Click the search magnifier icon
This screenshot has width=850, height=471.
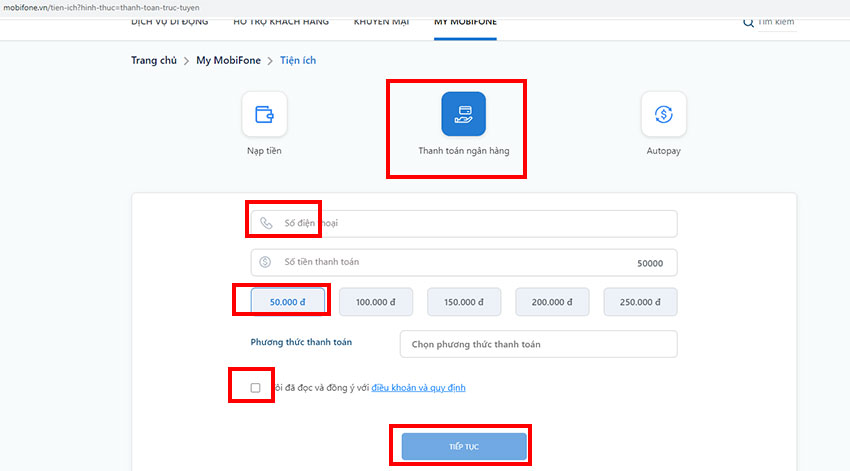tap(748, 22)
